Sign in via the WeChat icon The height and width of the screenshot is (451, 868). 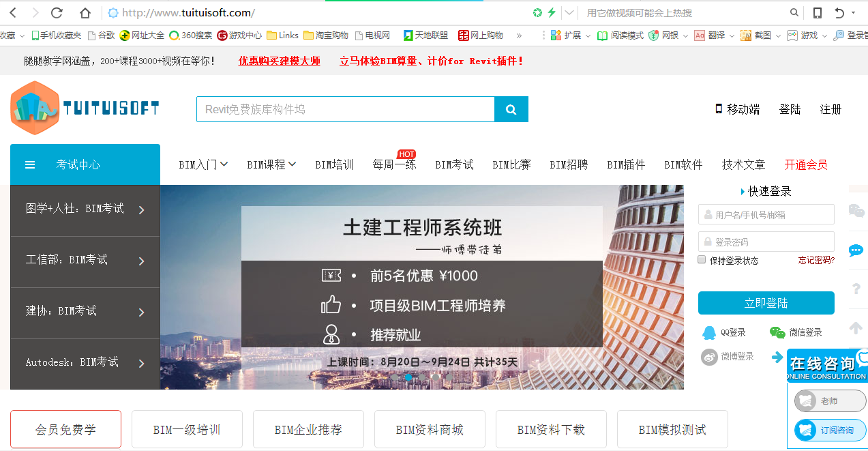[x=777, y=332]
